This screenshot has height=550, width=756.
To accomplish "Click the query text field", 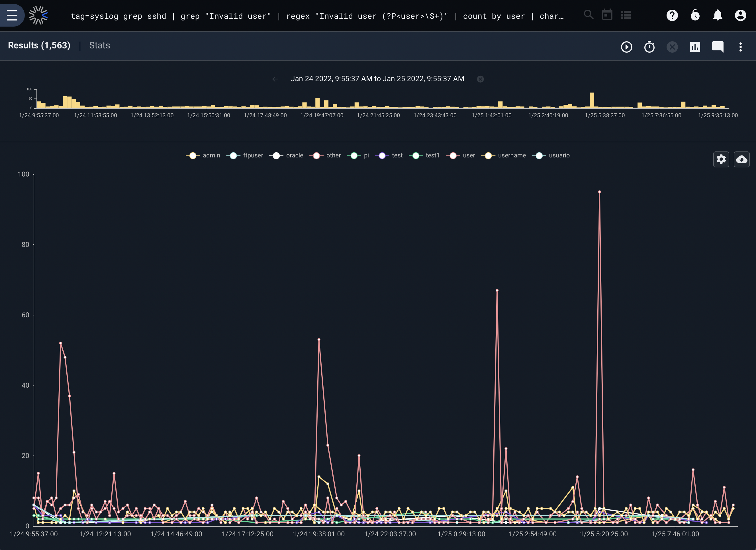I will pyautogui.click(x=317, y=16).
